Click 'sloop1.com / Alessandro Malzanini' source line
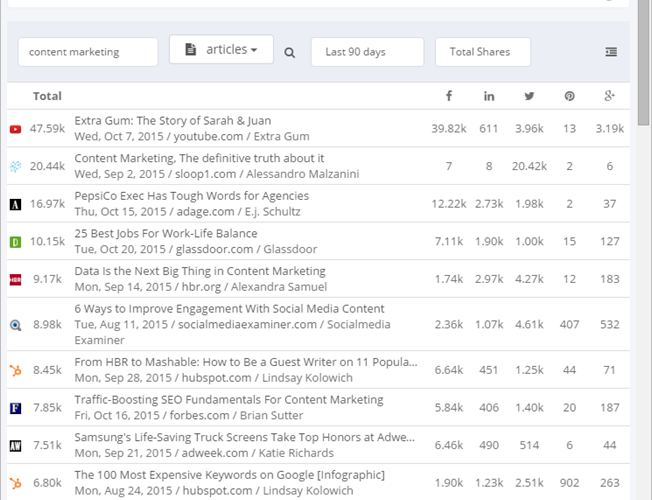 [267, 174]
